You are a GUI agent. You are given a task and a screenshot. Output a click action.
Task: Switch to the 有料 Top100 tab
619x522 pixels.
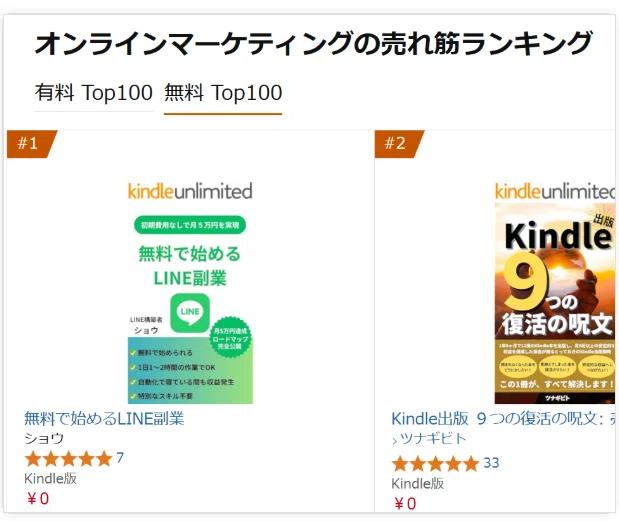[94, 93]
